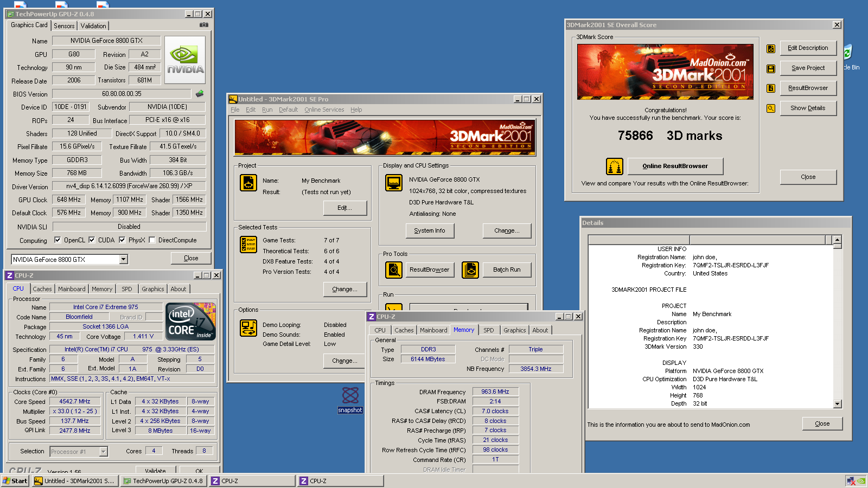Click the Display and CPU Settings monitor icon
Screen dimensions: 868x488
[394, 183]
